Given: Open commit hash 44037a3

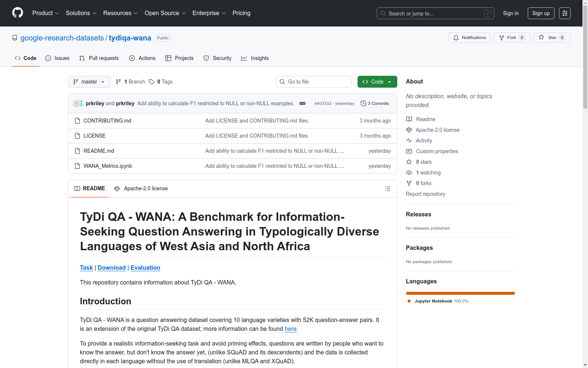Looking at the screenshot, I should point(323,103).
